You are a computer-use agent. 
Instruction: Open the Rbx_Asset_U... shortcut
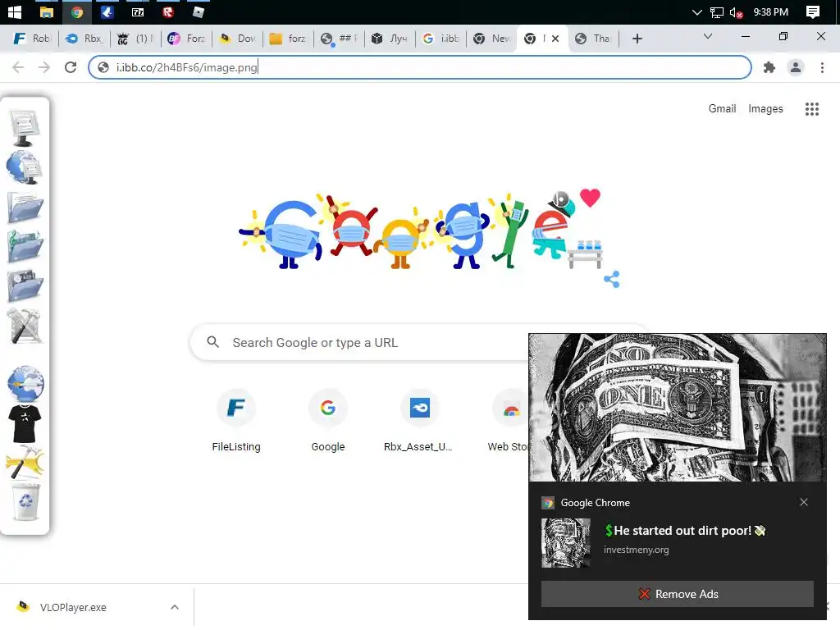pos(419,421)
